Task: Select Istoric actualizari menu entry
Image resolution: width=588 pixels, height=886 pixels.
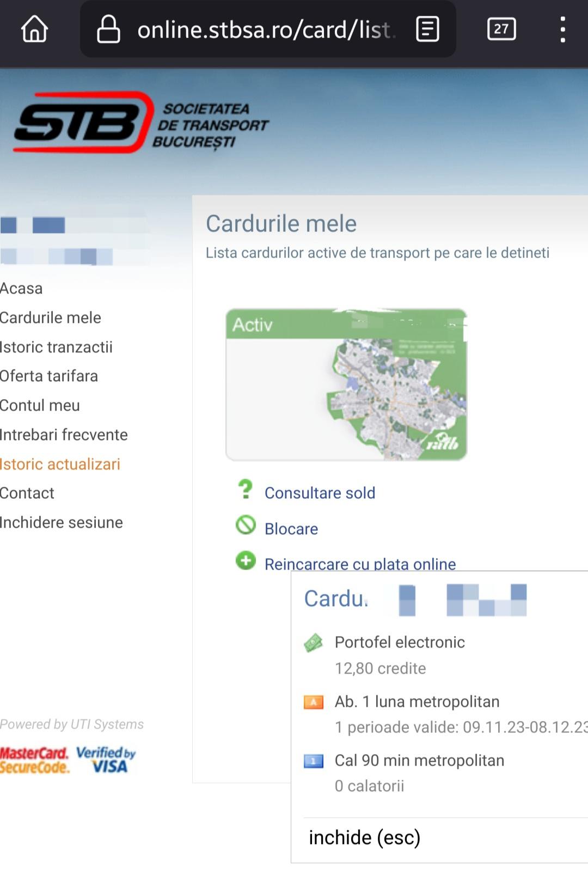Action: (60, 465)
